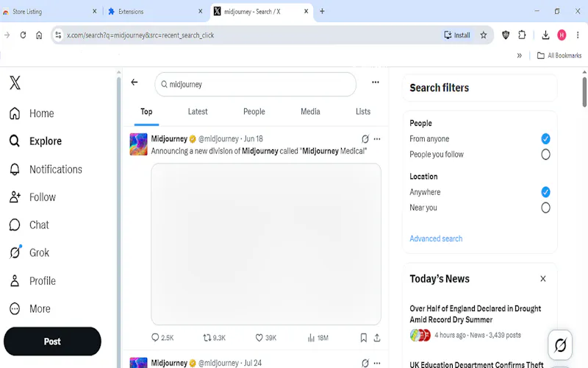
Task: Click the black Post button
Action: point(52,342)
